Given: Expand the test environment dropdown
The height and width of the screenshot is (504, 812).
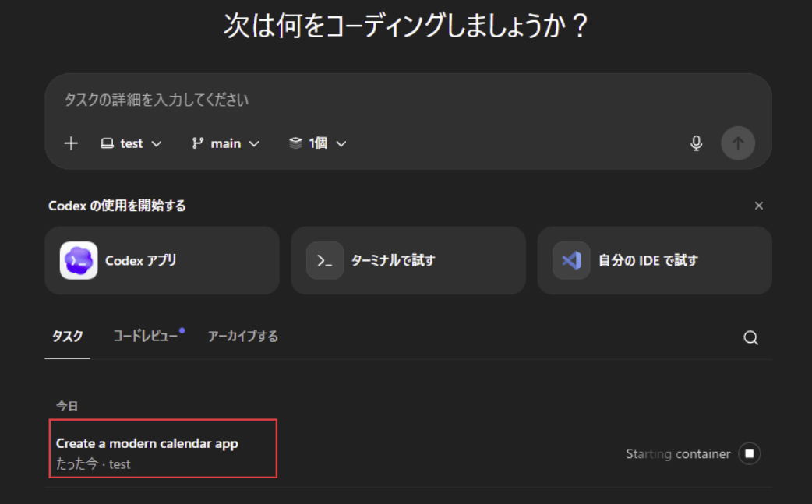Looking at the screenshot, I should point(131,143).
